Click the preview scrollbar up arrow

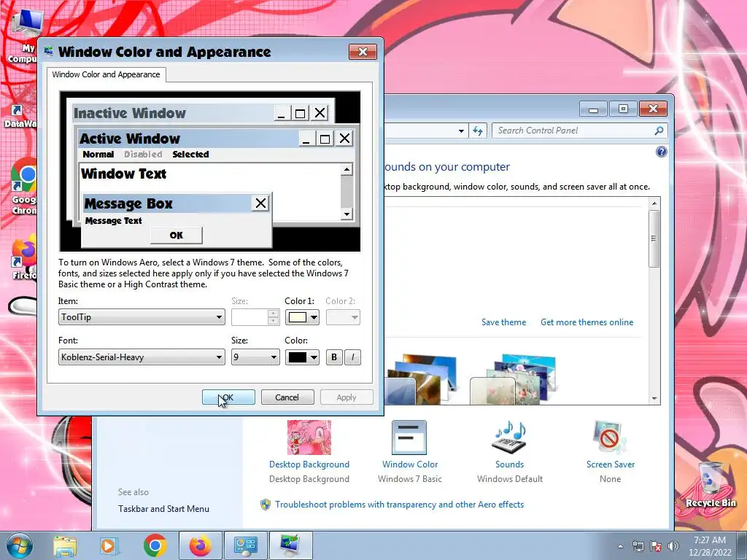[x=347, y=169]
